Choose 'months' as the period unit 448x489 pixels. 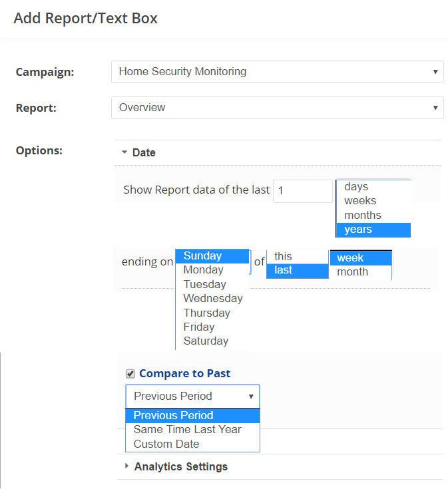[x=363, y=216]
